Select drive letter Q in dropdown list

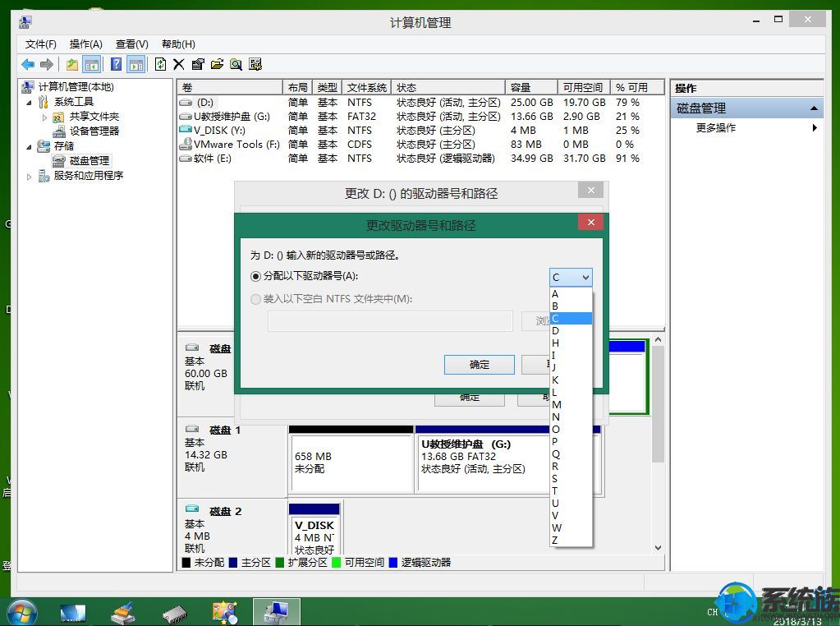click(x=571, y=454)
